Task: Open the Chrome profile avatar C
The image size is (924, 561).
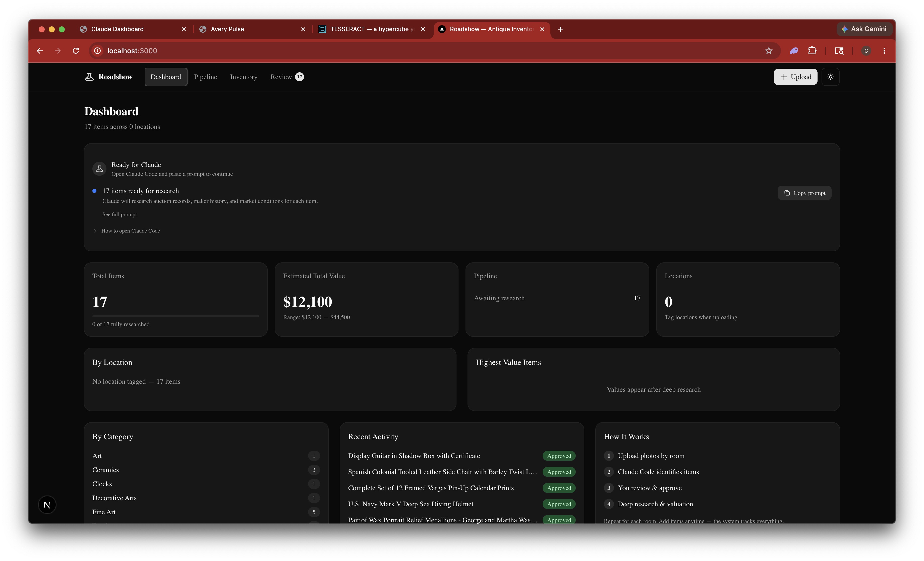Action: (x=866, y=51)
